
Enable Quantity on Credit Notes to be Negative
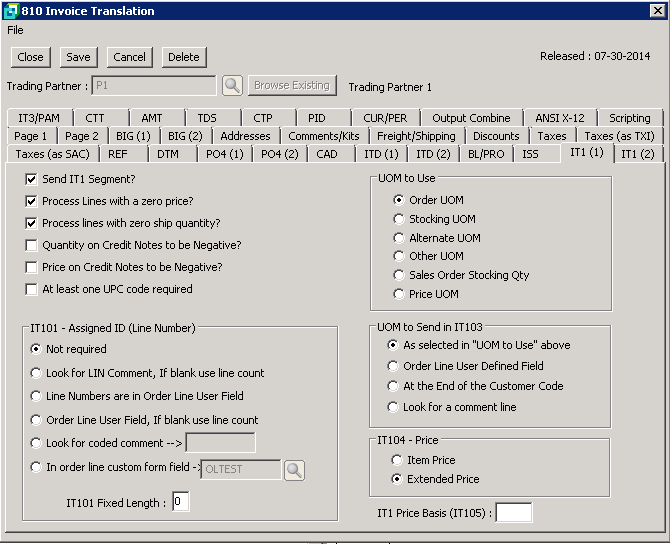(31, 245)
